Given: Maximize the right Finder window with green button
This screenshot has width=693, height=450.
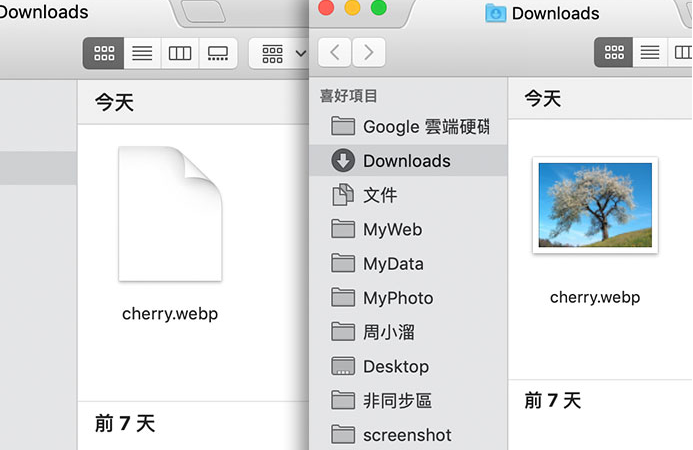Looking at the screenshot, I should pyautogui.click(x=379, y=8).
